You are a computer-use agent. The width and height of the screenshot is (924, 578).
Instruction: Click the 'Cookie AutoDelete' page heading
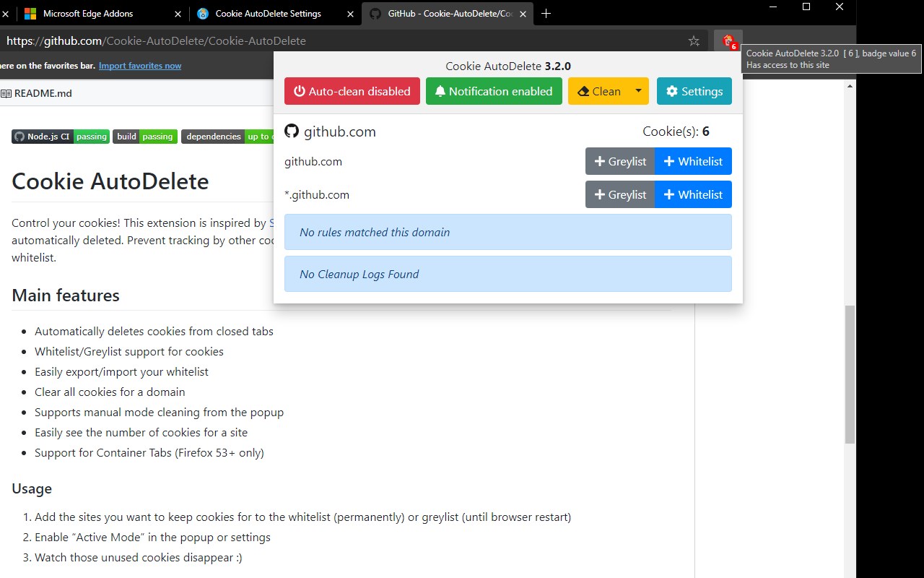110,181
